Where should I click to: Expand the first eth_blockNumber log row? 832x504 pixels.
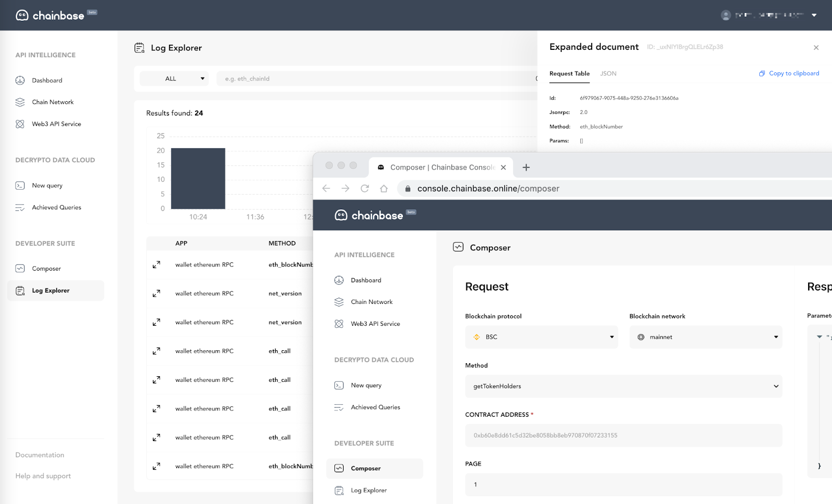pyautogui.click(x=156, y=264)
